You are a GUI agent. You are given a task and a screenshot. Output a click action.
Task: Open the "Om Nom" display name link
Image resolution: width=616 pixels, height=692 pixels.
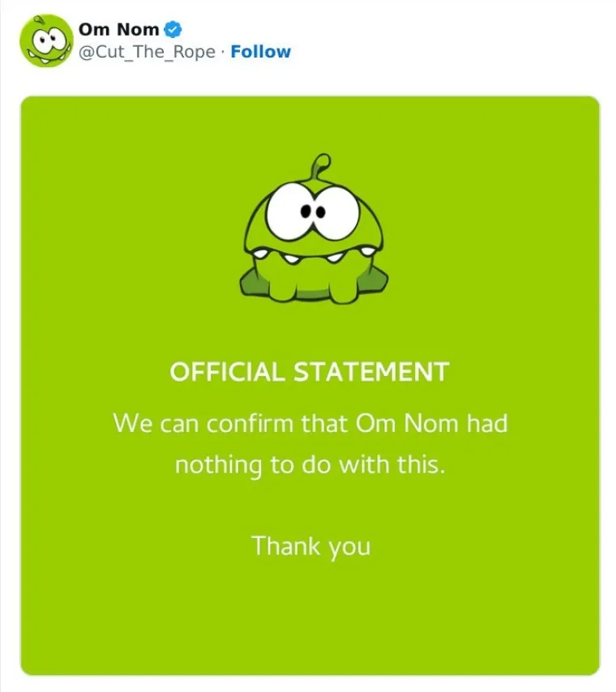coord(118,31)
